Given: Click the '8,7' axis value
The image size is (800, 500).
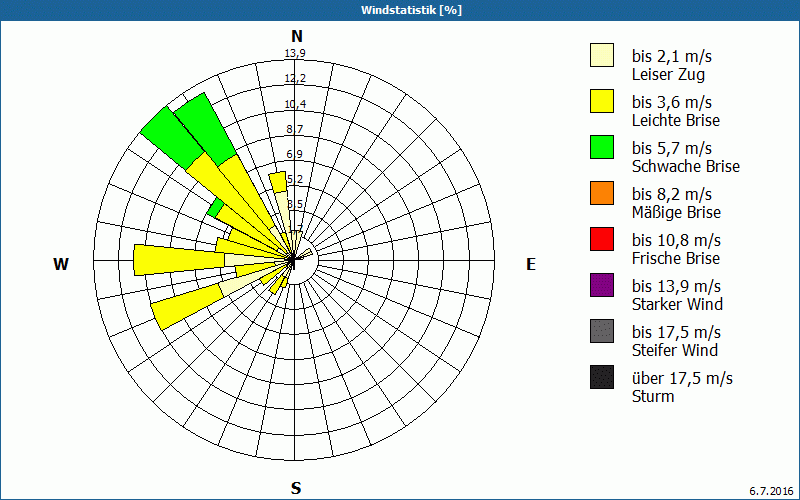Looking at the screenshot, I should [295, 129].
